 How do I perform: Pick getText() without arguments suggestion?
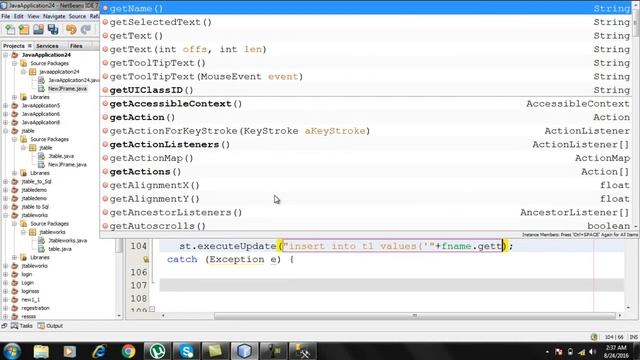(366, 36)
